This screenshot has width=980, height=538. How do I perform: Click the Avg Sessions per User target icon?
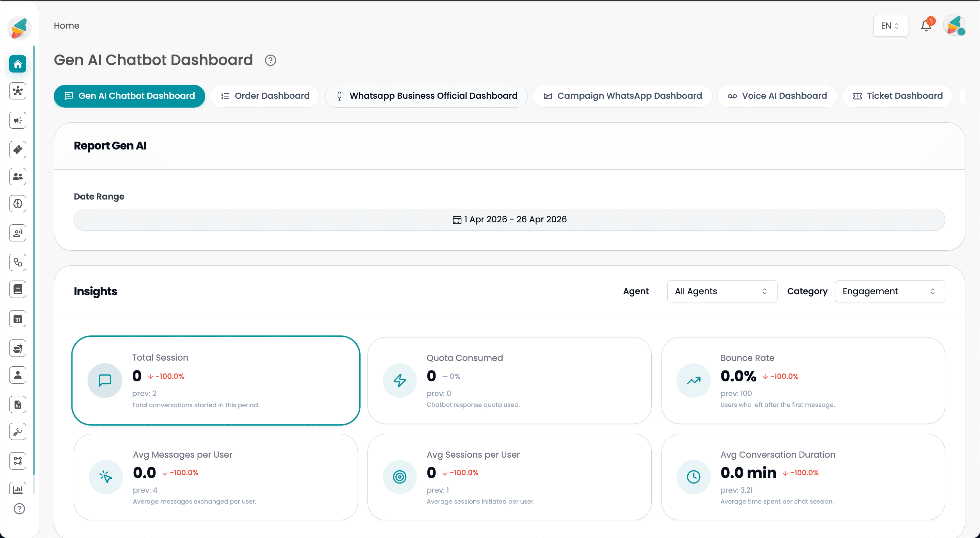[399, 477]
